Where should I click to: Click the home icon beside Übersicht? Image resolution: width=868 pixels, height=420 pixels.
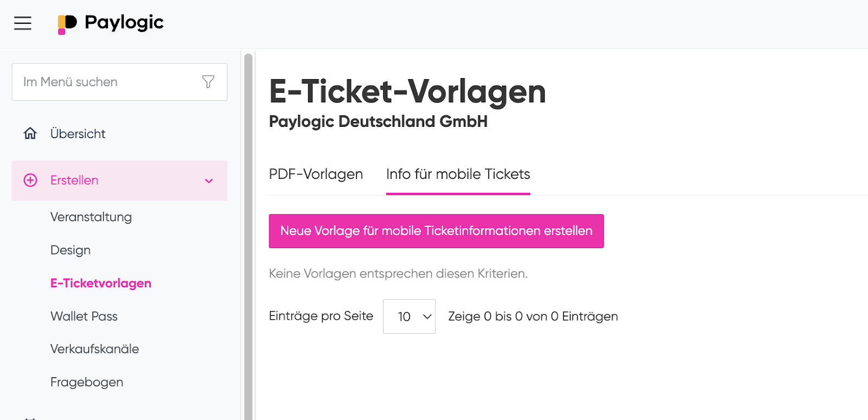[x=30, y=133]
